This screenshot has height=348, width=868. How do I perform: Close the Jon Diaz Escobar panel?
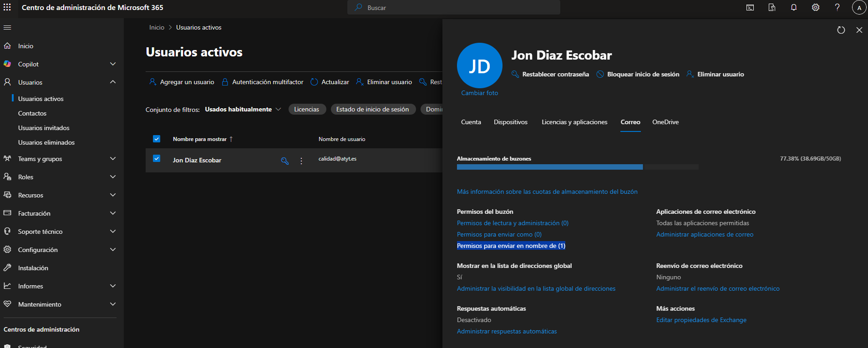(x=859, y=30)
